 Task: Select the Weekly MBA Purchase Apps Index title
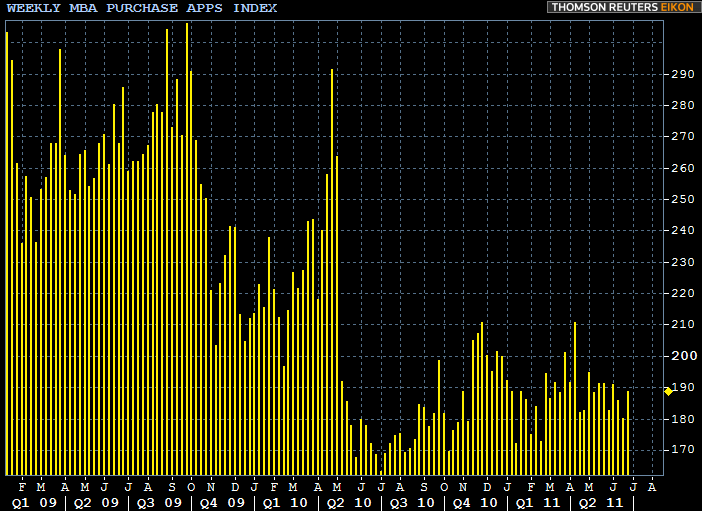pyautogui.click(x=142, y=8)
